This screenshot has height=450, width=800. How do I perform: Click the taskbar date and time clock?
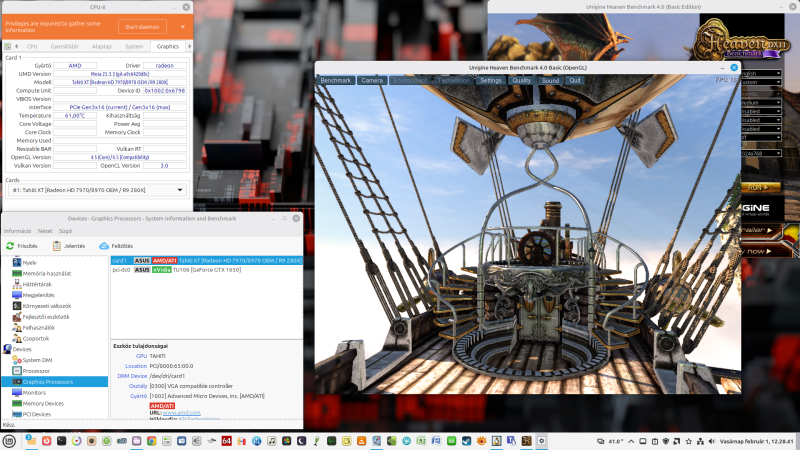(x=756, y=441)
